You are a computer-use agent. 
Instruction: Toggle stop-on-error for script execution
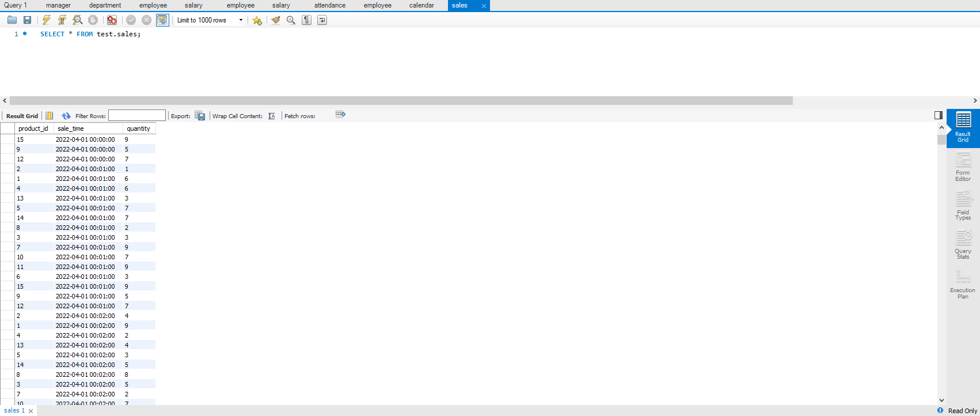(x=112, y=20)
